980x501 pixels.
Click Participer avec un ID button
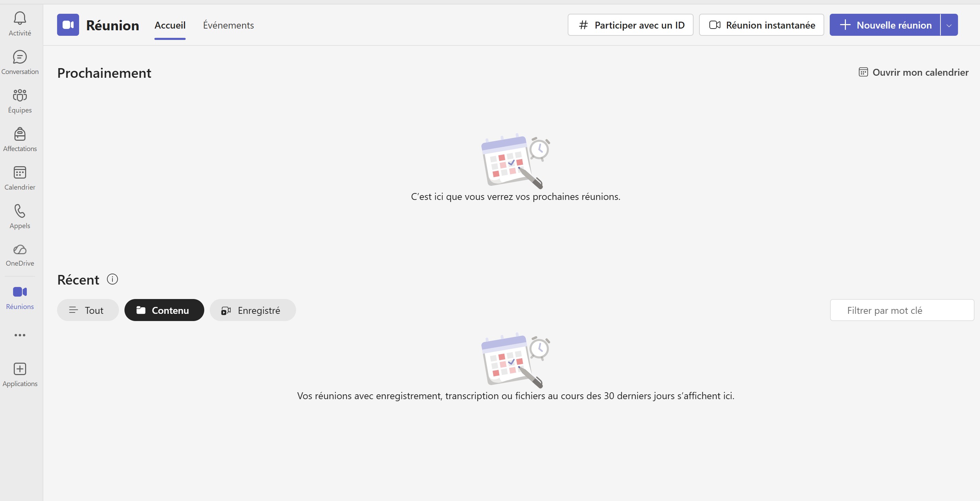pyautogui.click(x=630, y=25)
